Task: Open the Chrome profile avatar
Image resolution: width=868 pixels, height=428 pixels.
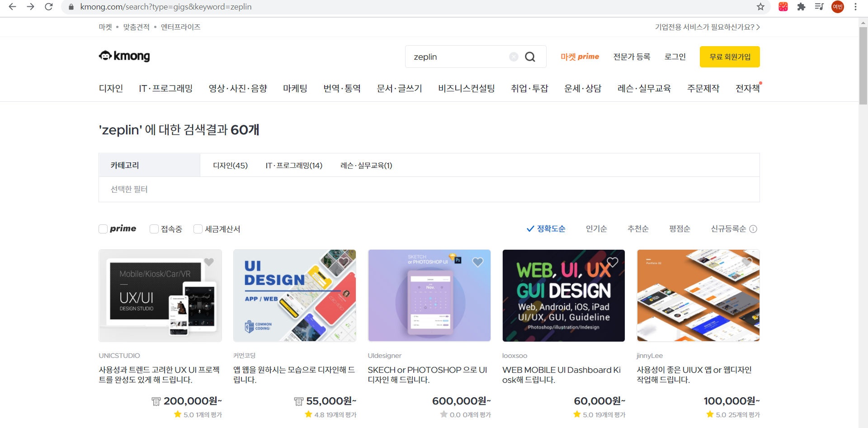Action: [x=838, y=7]
